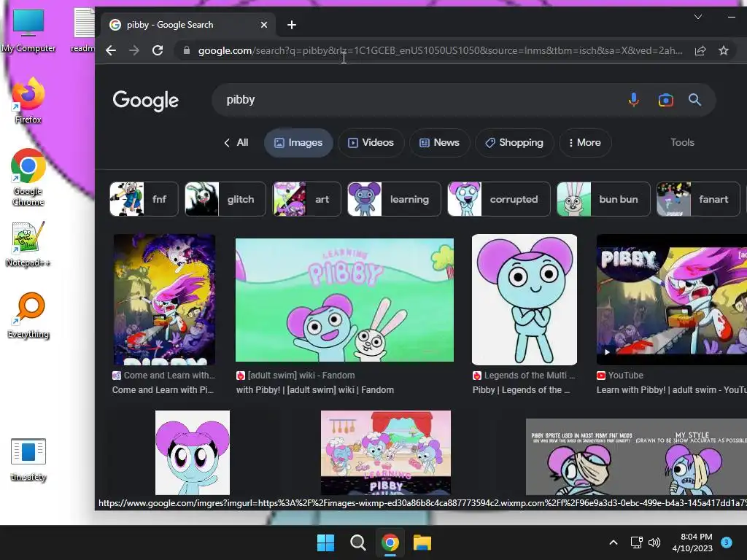Select the learning suggestion chip
Image resolution: width=747 pixels, height=560 pixels.
395,199
